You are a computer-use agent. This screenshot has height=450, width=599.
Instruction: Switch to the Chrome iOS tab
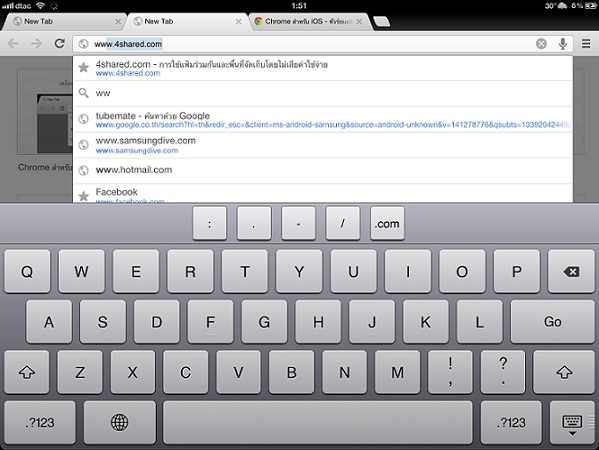pos(309,22)
